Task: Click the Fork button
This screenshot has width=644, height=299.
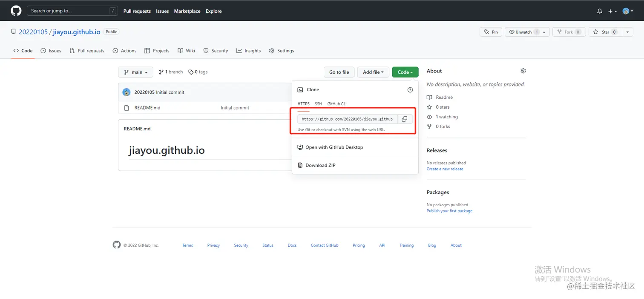Action: (569, 32)
